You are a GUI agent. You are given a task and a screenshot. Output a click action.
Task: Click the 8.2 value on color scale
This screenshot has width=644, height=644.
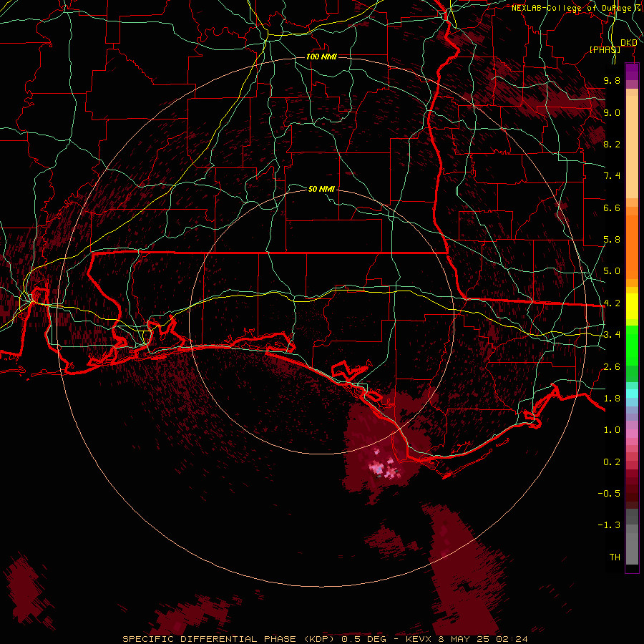[x=612, y=144]
